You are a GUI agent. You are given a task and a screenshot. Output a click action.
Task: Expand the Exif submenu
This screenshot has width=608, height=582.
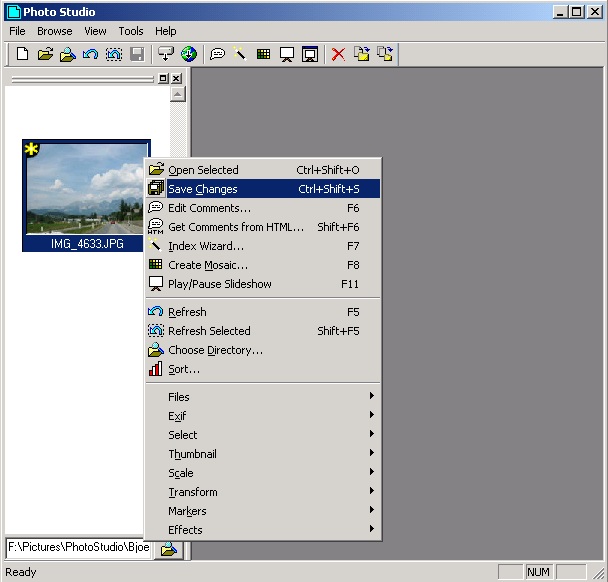(263, 416)
